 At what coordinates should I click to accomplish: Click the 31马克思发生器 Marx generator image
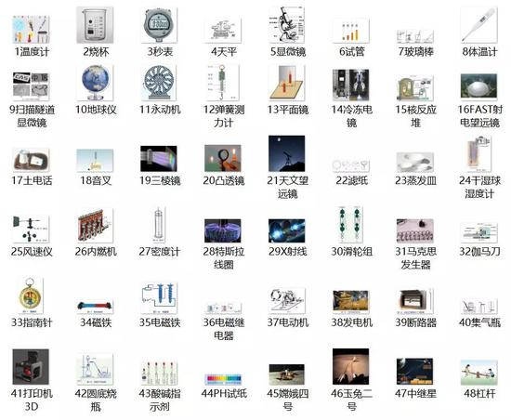415,230
